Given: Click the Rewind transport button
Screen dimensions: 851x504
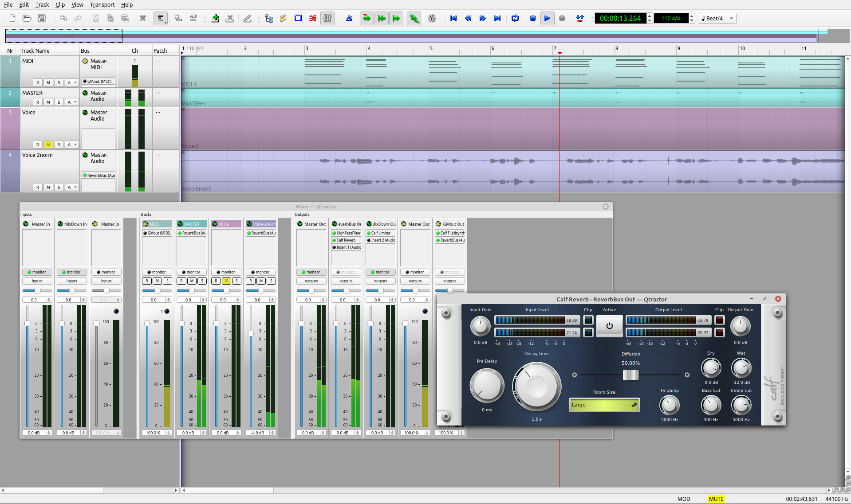Looking at the screenshot, I should (468, 18).
